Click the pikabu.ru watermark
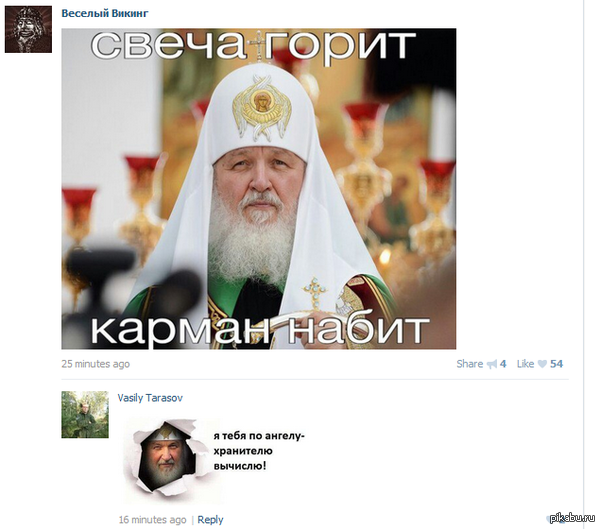600x529 pixels. coord(572,518)
